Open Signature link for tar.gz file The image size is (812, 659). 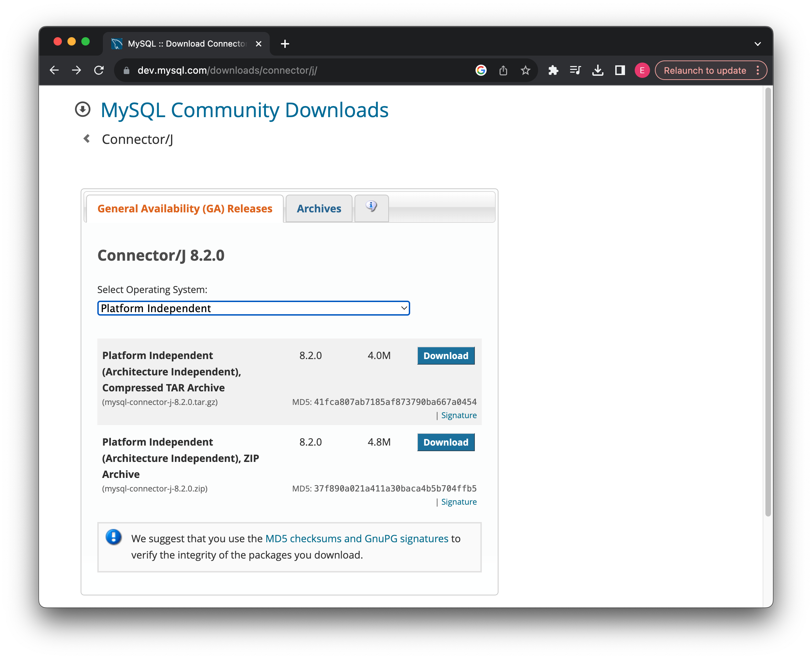458,415
